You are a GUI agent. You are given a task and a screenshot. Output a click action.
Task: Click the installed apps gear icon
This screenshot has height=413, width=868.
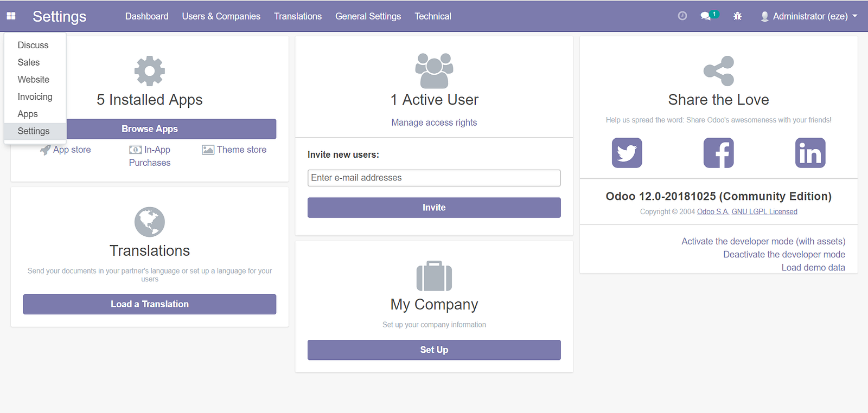150,71
